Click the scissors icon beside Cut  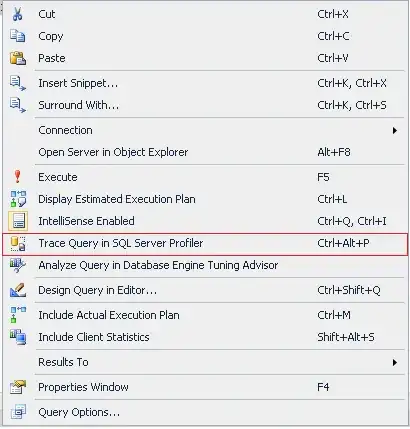(17, 14)
